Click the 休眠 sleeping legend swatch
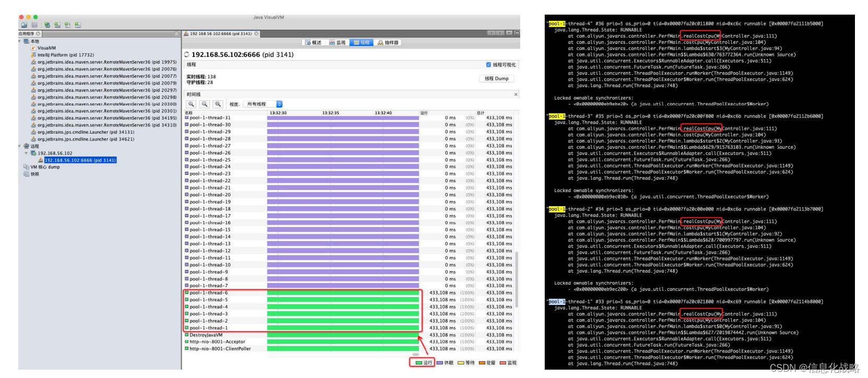The height and width of the screenshot is (378, 868). 440,363
